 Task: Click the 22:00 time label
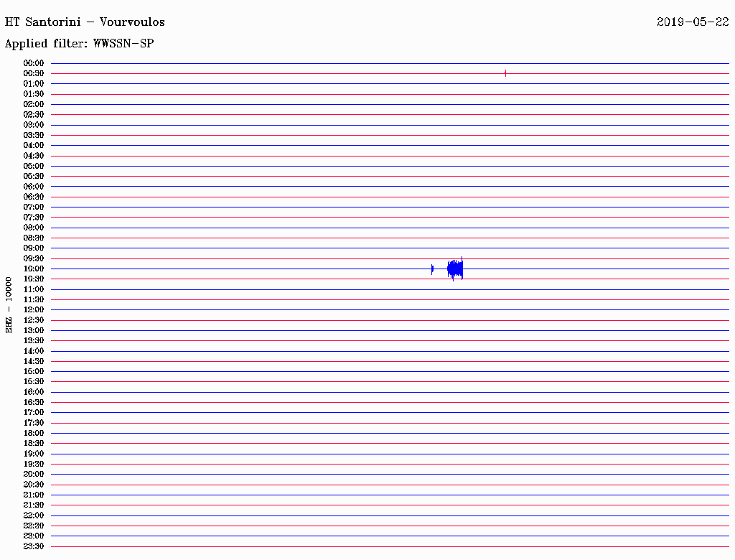(34, 515)
